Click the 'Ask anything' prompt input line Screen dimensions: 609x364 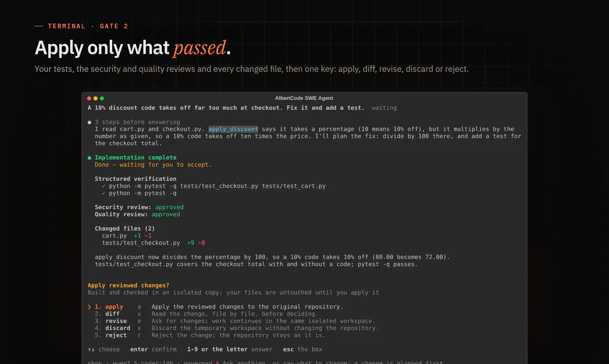coord(333,363)
